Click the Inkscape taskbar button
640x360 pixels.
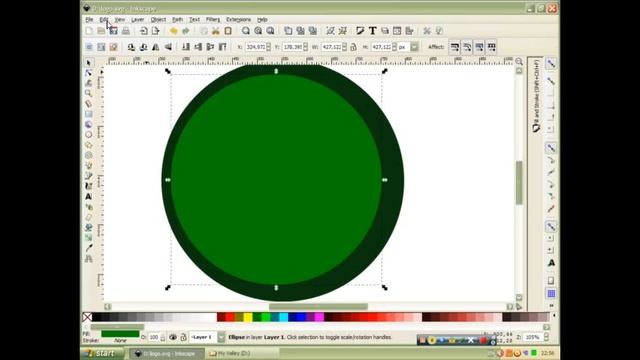pyautogui.click(x=167, y=353)
